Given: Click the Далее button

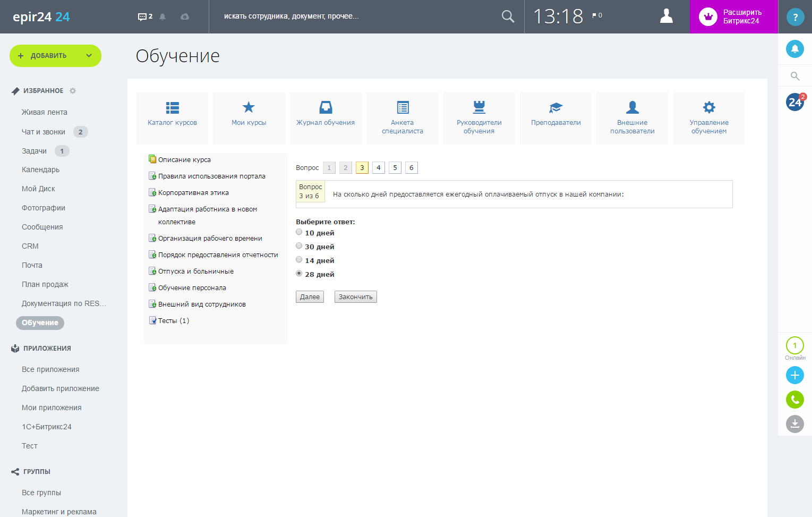Looking at the screenshot, I should (310, 297).
